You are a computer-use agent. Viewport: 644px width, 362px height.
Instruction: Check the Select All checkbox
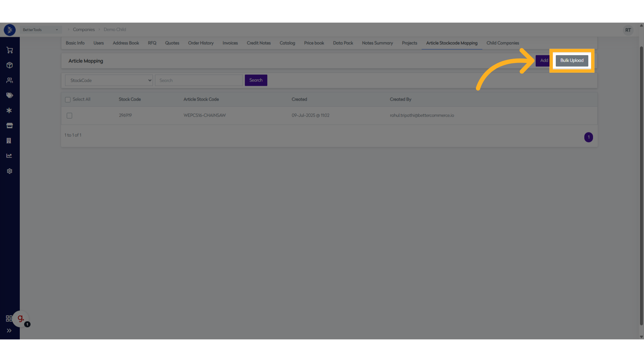click(x=68, y=100)
